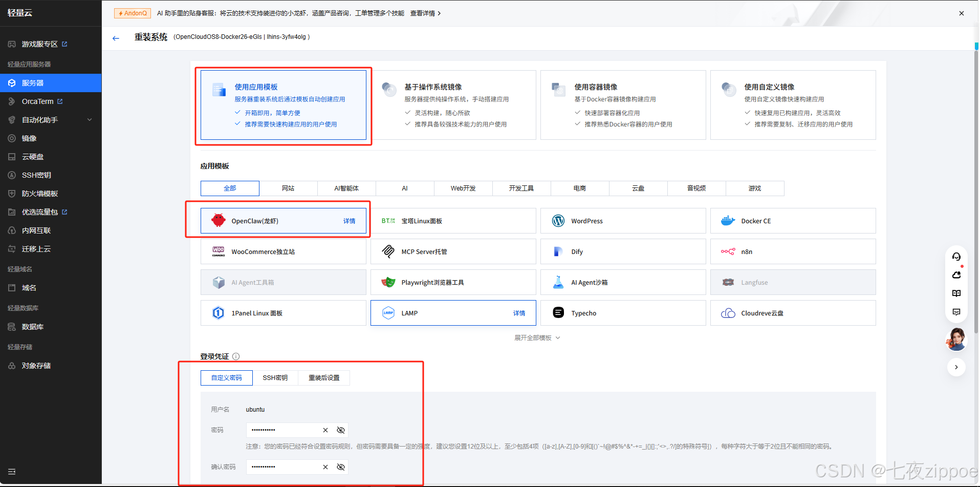Select the 1Panel Linux 面板 template
The image size is (980, 487).
coord(284,313)
